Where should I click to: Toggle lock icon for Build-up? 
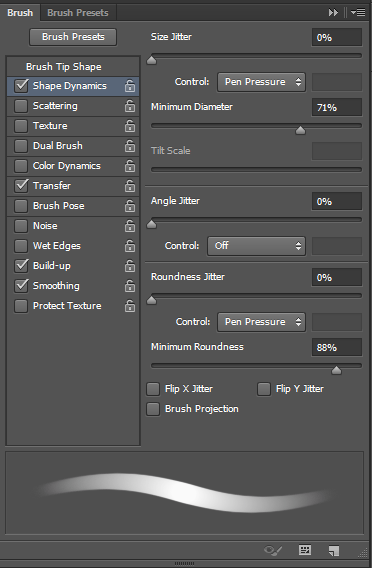click(x=130, y=266)
